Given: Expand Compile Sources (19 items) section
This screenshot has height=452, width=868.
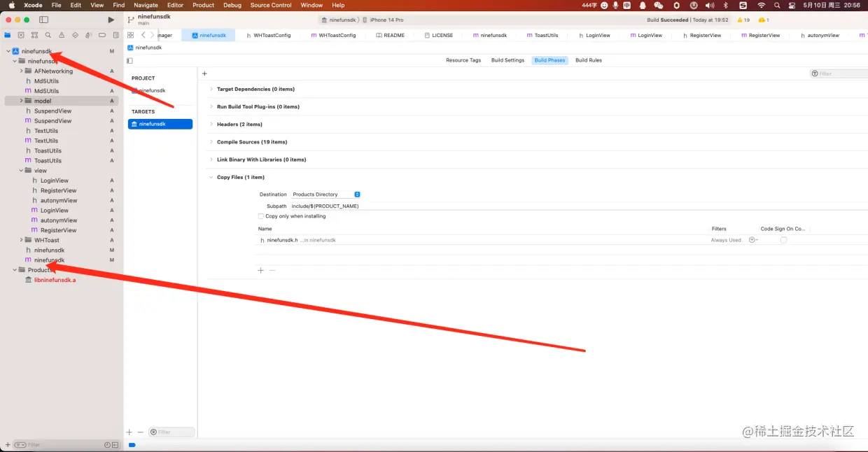Looking at the screenshot, I should coord(211,142).
